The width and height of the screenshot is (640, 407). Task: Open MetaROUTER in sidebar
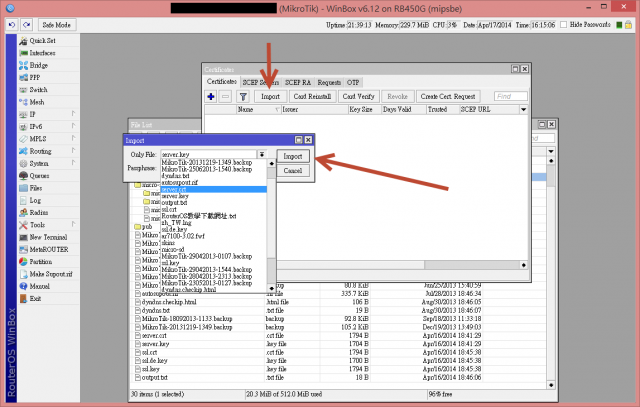pyautogui.click(x=49, y=249)
